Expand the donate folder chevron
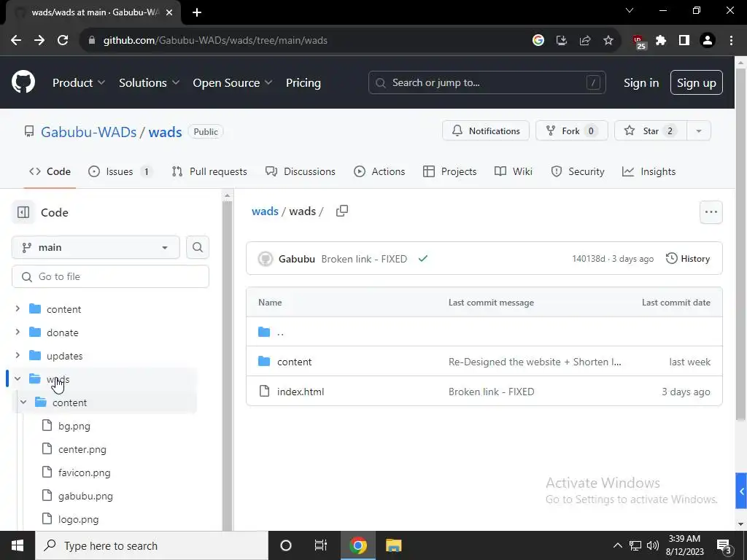The image size is (747, 560). click(18, 332)
